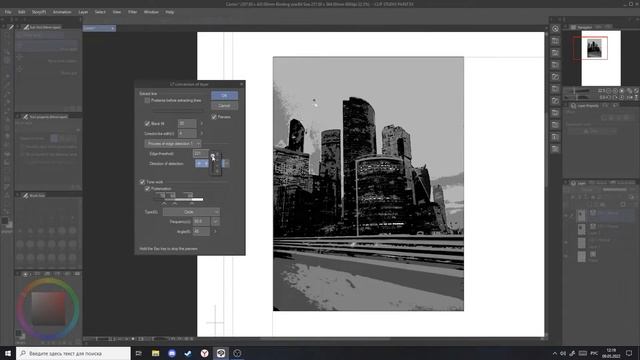Screen dimensions: 640x360
Task: Select the top highlighted layer thumbnail
Action: coord(582,215)
